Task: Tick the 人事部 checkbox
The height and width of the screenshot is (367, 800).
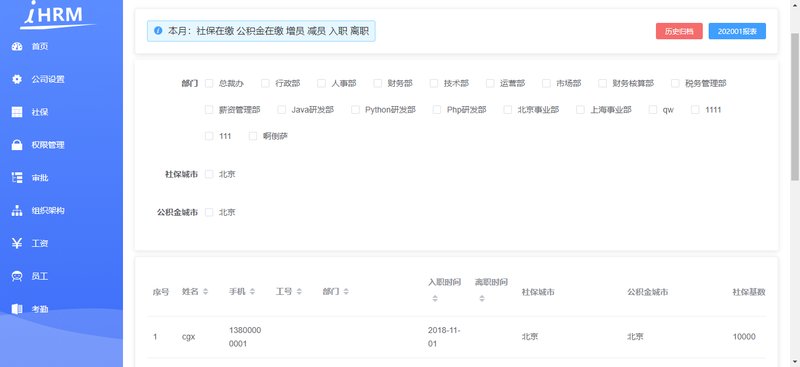Action: coord(321,83)
